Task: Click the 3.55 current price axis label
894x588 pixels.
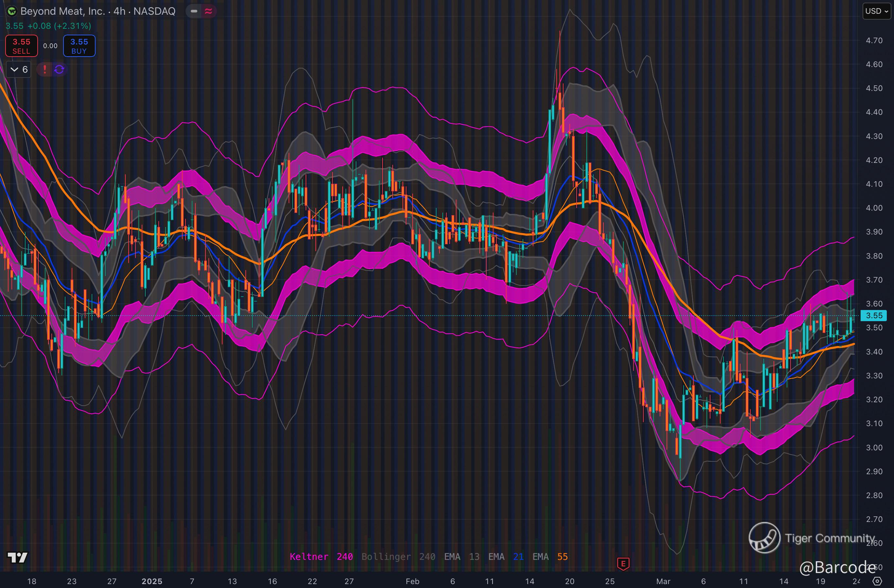Action: [x=874, y=315]
